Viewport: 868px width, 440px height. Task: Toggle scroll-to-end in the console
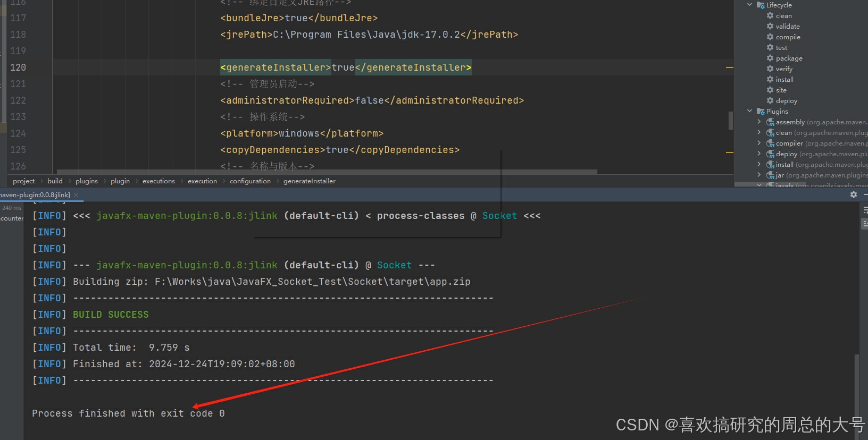[865, 224]
